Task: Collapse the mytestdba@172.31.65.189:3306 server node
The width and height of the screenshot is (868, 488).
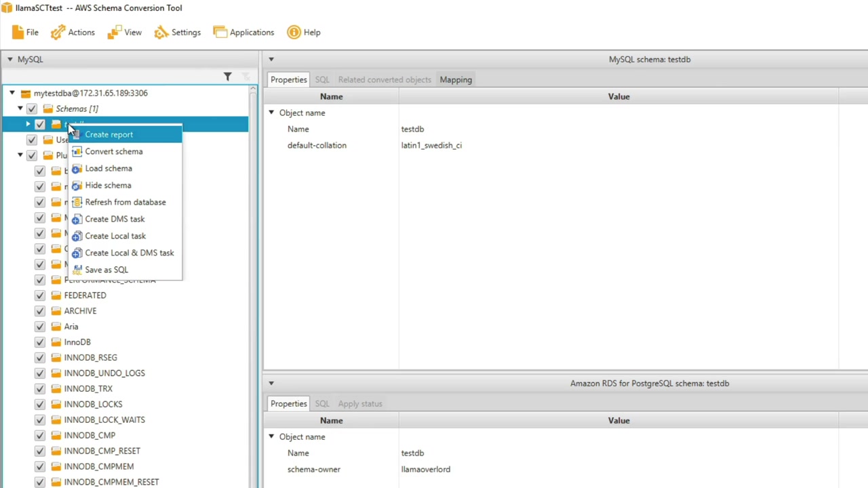Action: coord(12,94)
